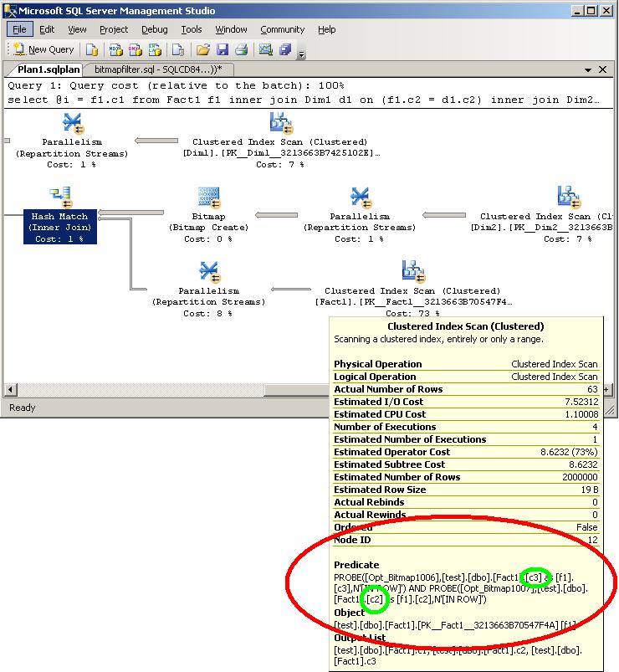Click the Estimated Number of Rows value 2000000
The image size is (619, 672).
click(x=580, y=477)
